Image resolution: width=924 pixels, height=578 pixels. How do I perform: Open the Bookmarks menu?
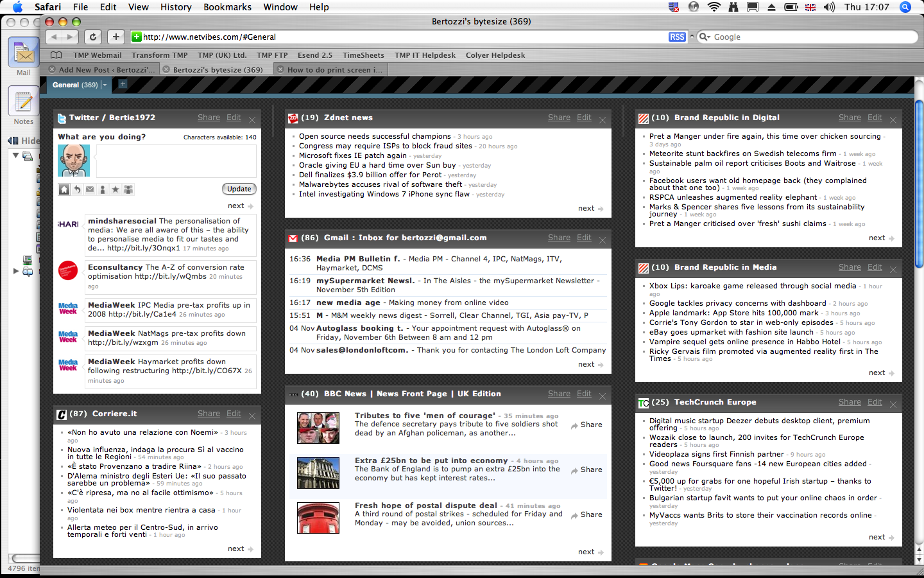(227, 7)
